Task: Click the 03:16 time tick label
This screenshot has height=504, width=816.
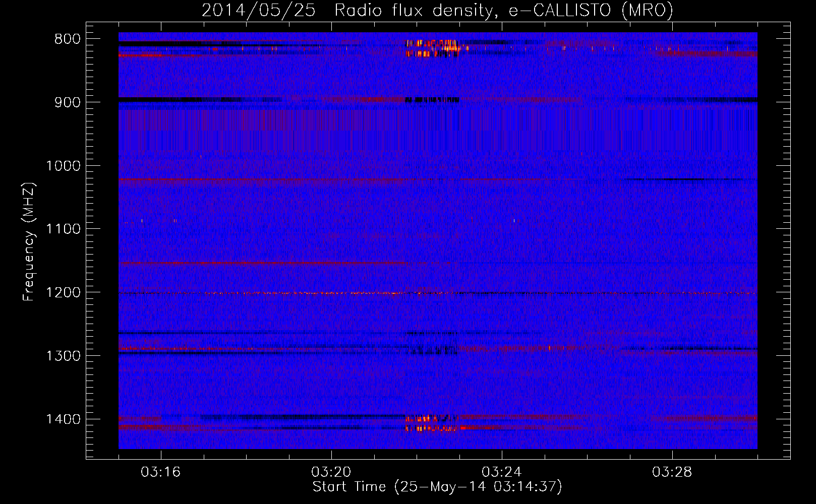Action: coord(161,472)
